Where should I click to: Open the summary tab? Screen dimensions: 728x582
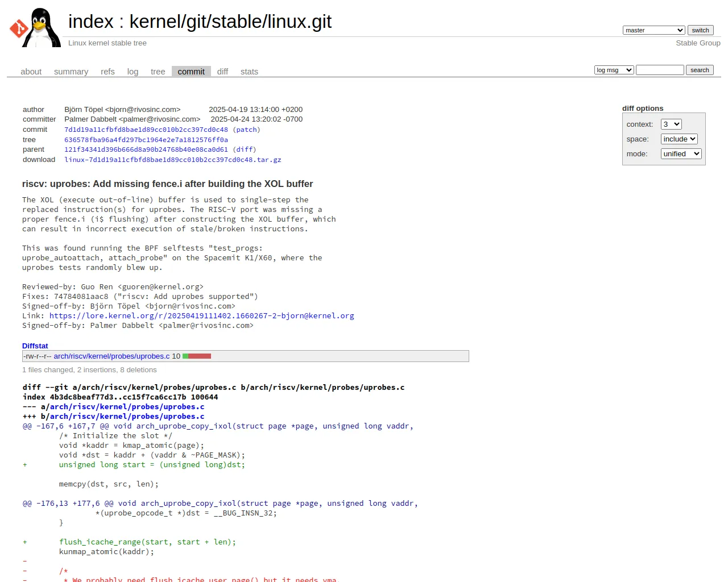pos(71,72)
